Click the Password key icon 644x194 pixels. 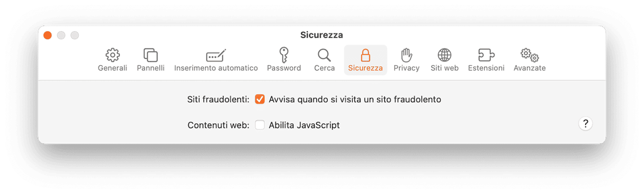click(x=284, y=55)
